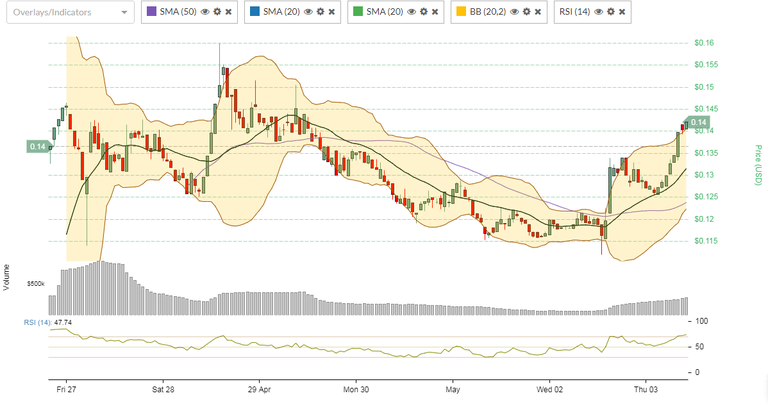The width and height of the screenshot is (768, 414).
Task: Click the $0.135 price axis label
Action: pos(706,153)
